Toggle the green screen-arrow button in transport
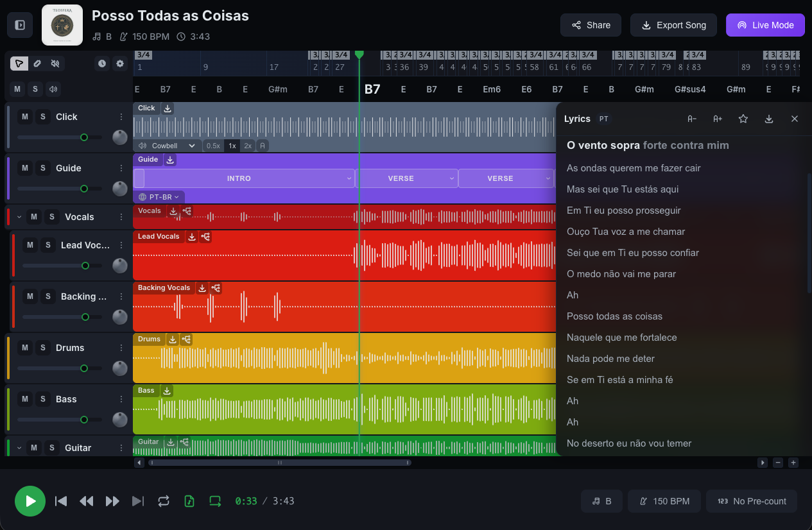The width and height of the screenshot is (812, 530). point(215,501)
